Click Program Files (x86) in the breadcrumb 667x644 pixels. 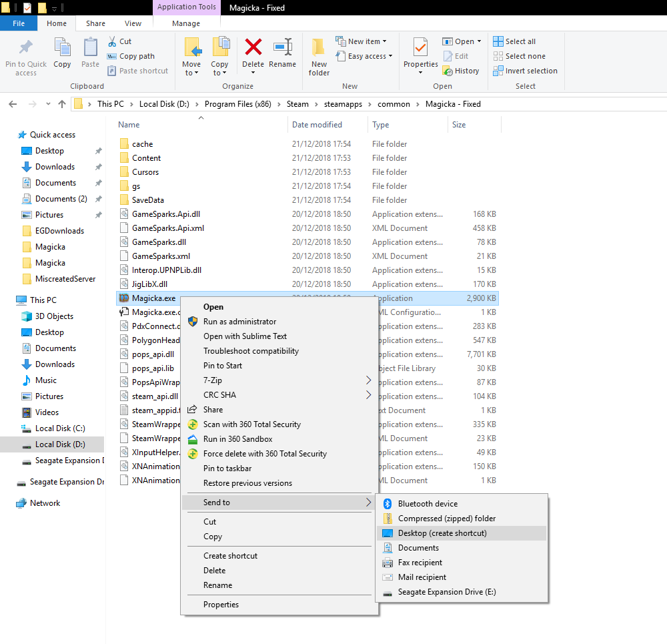pos(238,104)
